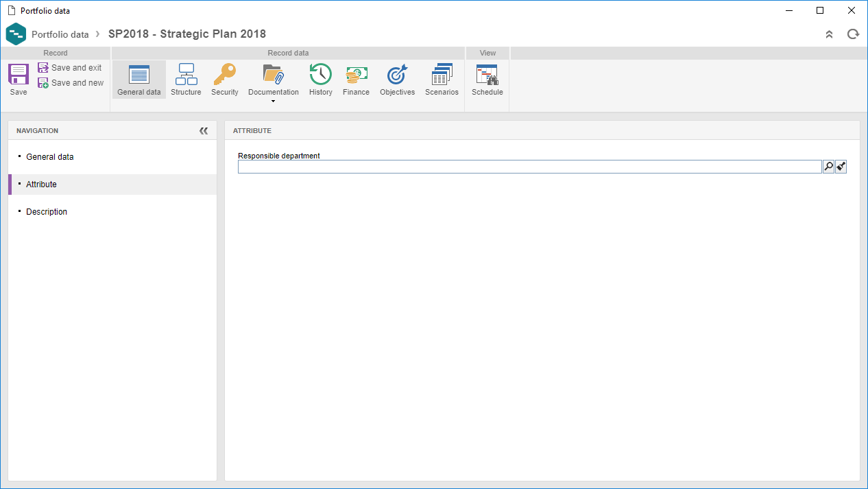Collapse the ribbon with double chevron icon
Viewport: 868px width, 489px height.
click(829, 34)
